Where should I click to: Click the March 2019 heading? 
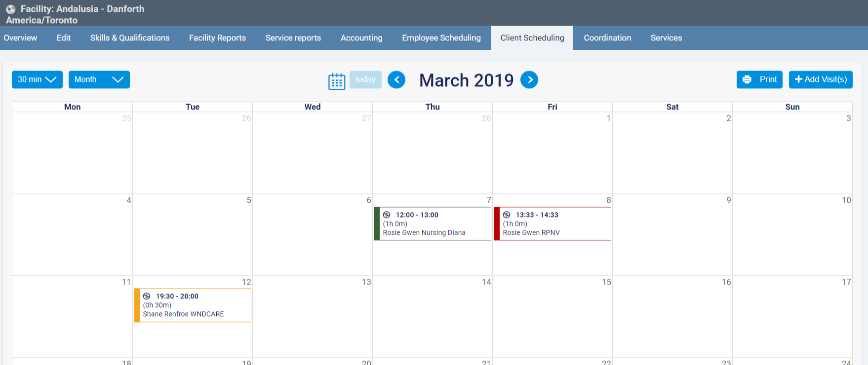pyautogui.click(x=467, y=80)
